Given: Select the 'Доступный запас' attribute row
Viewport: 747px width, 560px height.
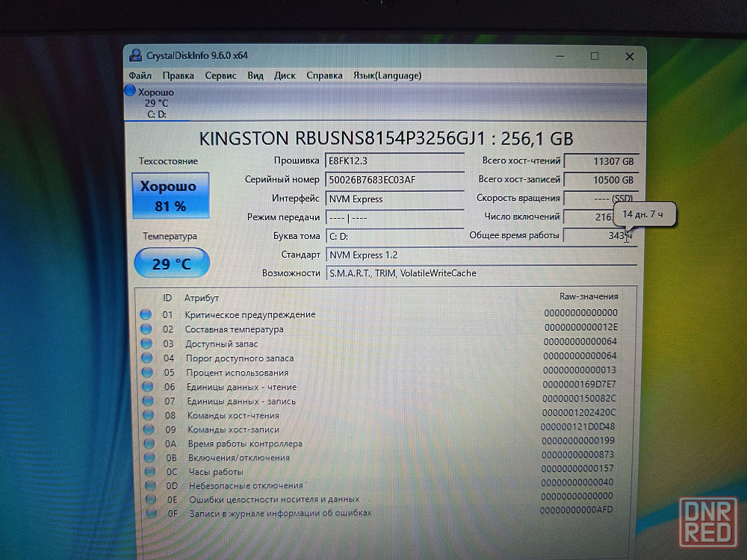Looking at the screenshot, I should click(x=380, y=343).
